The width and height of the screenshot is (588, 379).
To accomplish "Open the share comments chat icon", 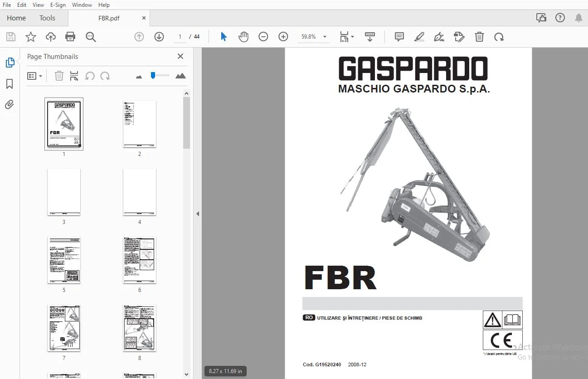I will [x=541, y=18].
